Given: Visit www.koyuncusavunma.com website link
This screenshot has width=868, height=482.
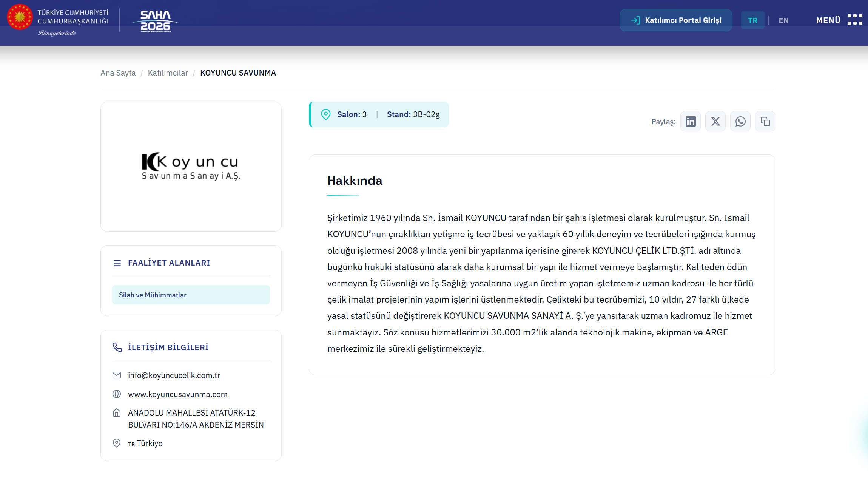Looking at the screenshot, I should [177, 394].
